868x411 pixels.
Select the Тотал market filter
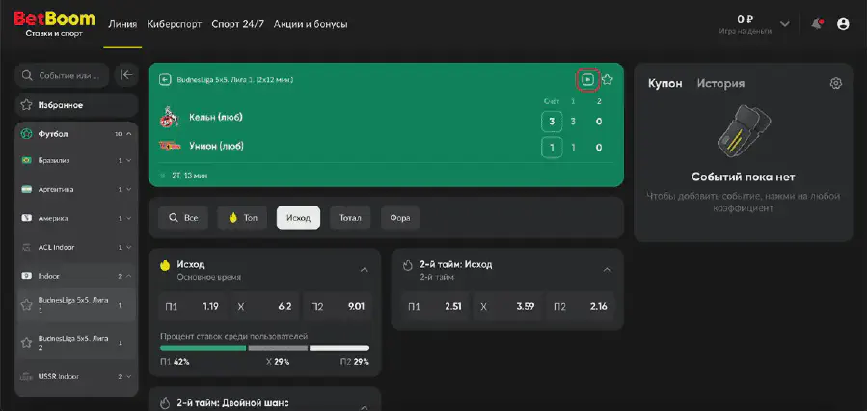point(350,218)
